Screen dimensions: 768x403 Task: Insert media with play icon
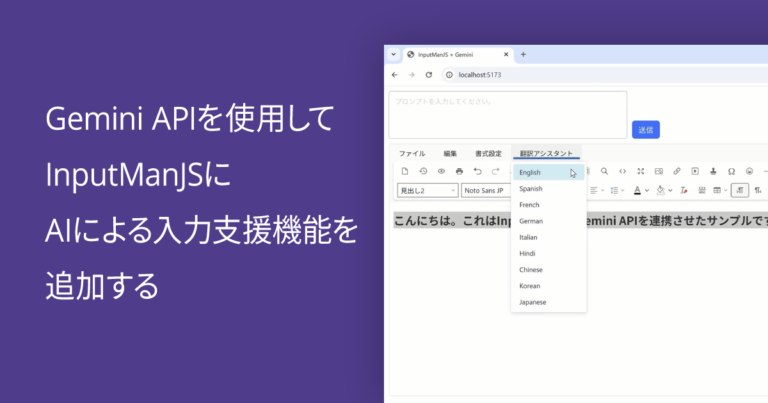(x=695, y=171)
